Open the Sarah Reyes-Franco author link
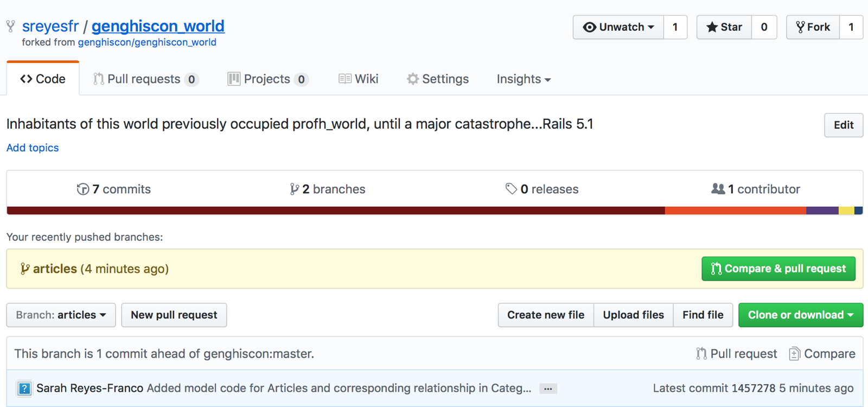 90,388
